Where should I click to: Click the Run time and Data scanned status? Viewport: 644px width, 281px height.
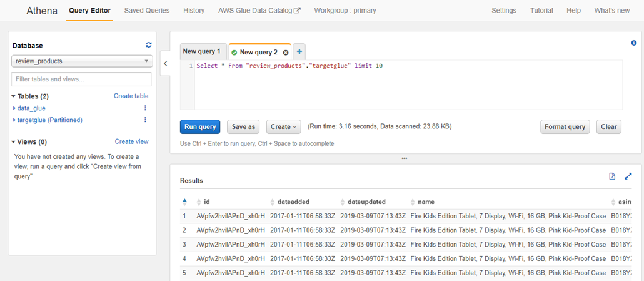pos(380,126)
